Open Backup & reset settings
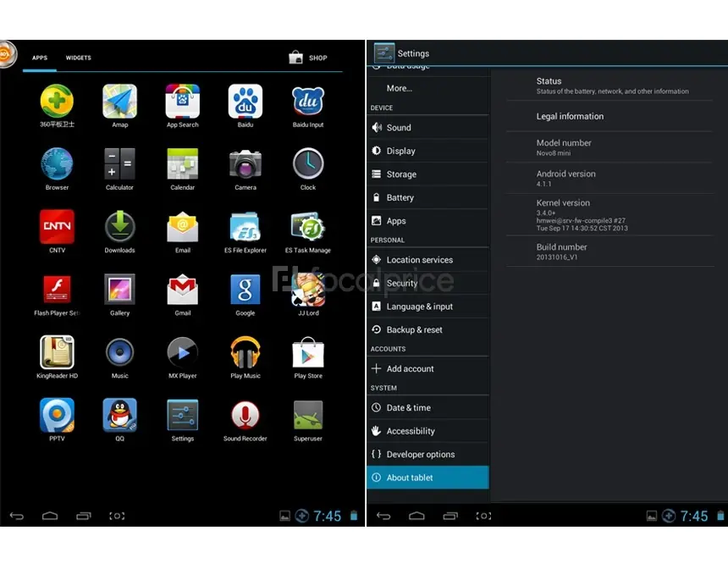This screenshot has width=728, height=564. 427,329
